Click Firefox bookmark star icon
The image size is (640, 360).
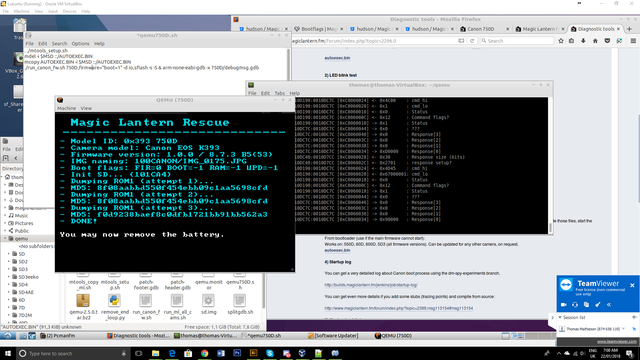[561, 41]
